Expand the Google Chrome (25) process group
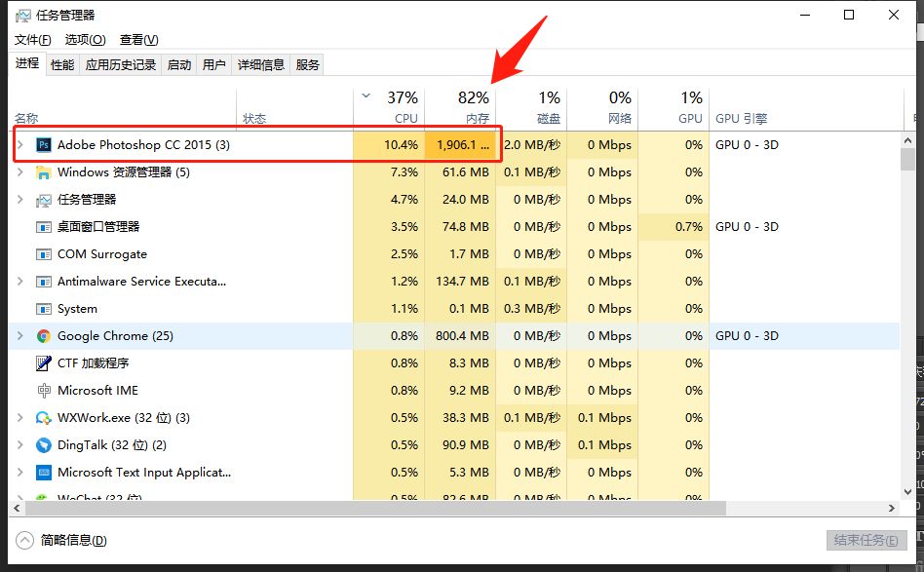The height and width of the screenshot is (572, 924). point(20,336)
